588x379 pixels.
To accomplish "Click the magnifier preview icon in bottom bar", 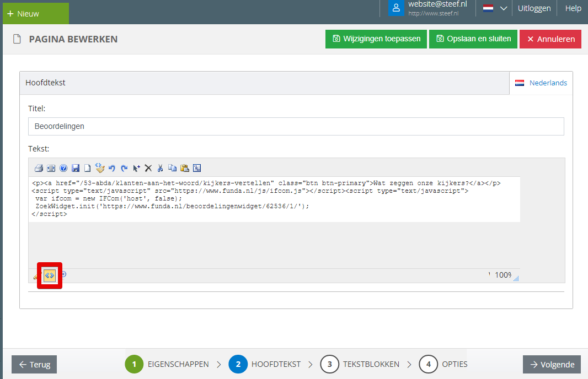I will coord(64,274).
